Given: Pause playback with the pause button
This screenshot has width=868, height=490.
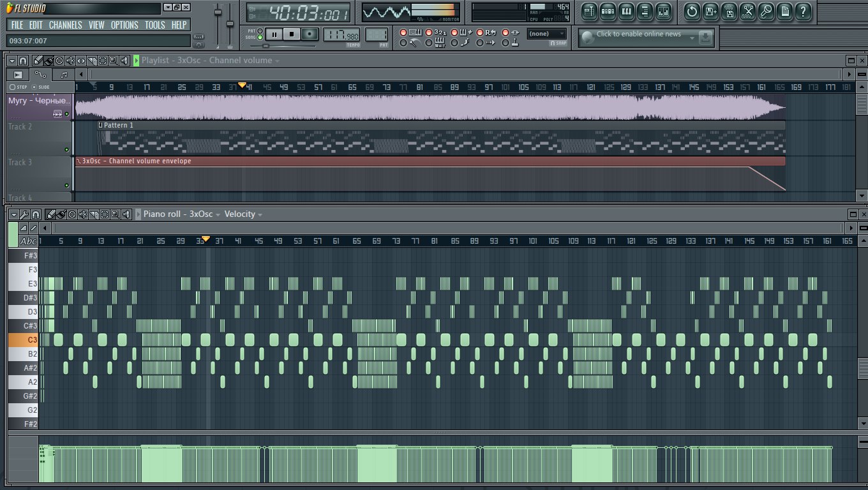Looking at the screenshot, I should pyautogui.click(x=274, y=34).
